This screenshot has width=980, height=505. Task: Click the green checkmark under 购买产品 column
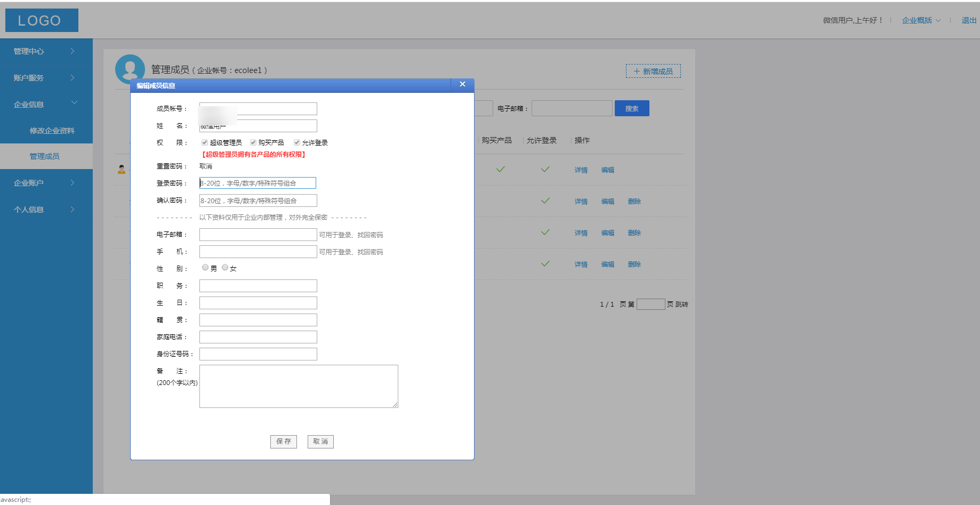pos(500,170)
